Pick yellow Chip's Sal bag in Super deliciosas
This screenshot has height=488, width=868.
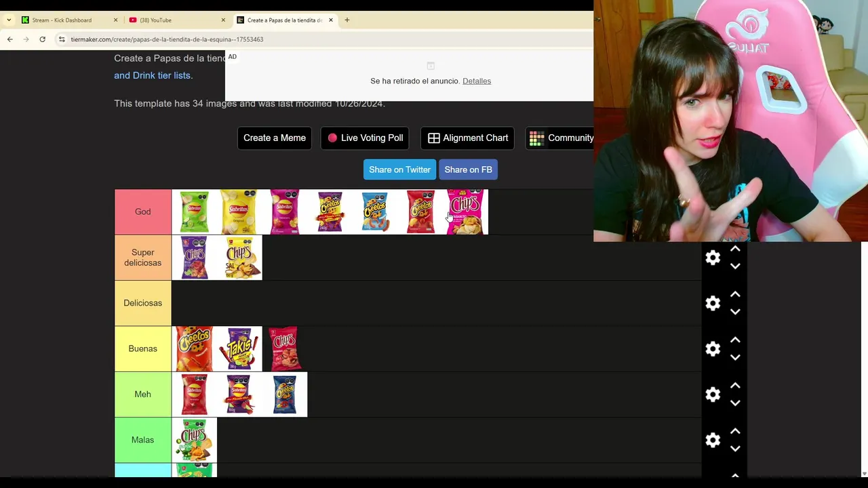tap(239, 258)
